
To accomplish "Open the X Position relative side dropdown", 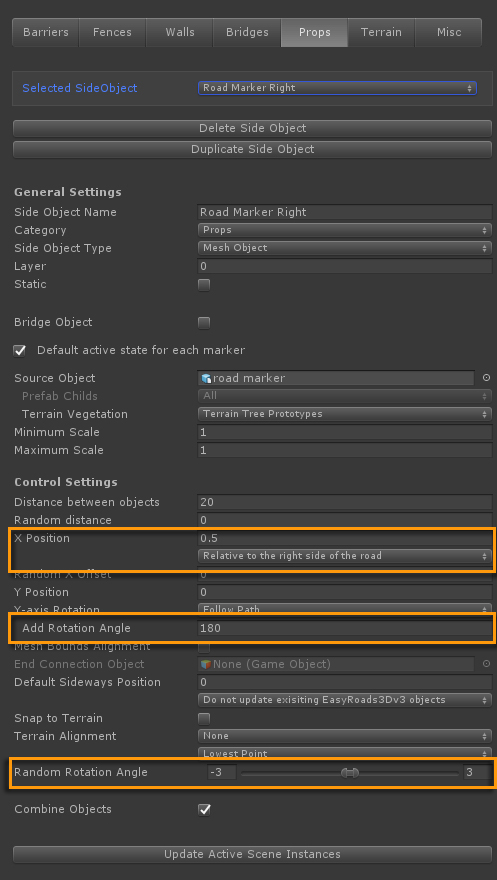I will [344, 556].
